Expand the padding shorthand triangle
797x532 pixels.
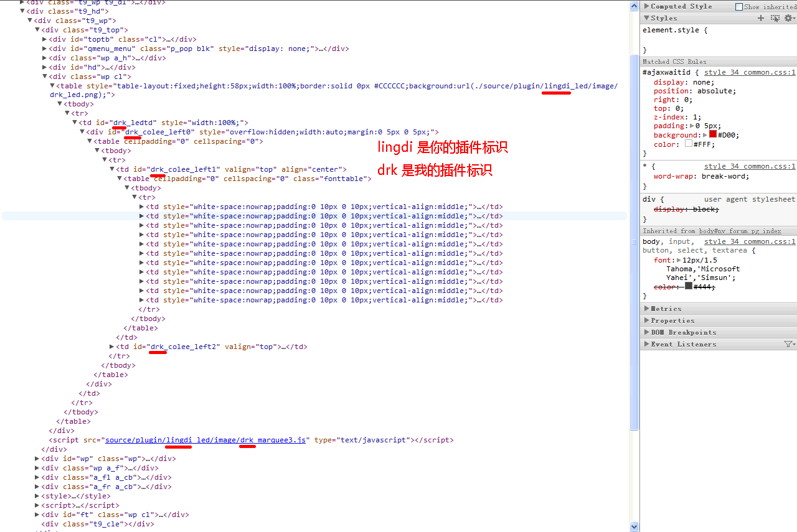pyautogui.click(x=692, y=126)
